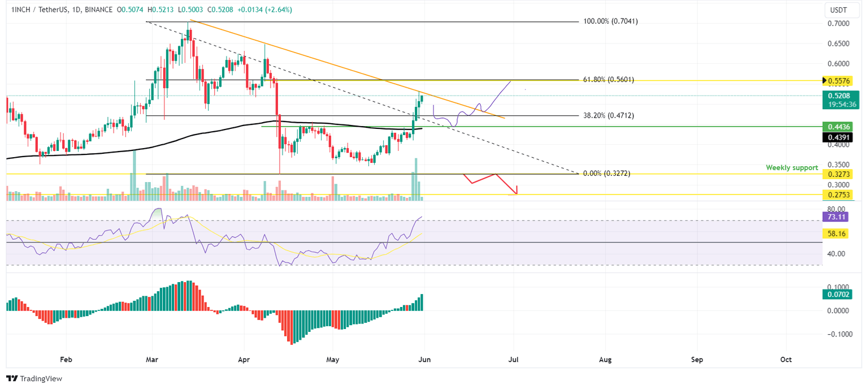Click the Jul date axis label
This screenshot has height=389, width=868.
pyautogui.click(x=513, y=359)
